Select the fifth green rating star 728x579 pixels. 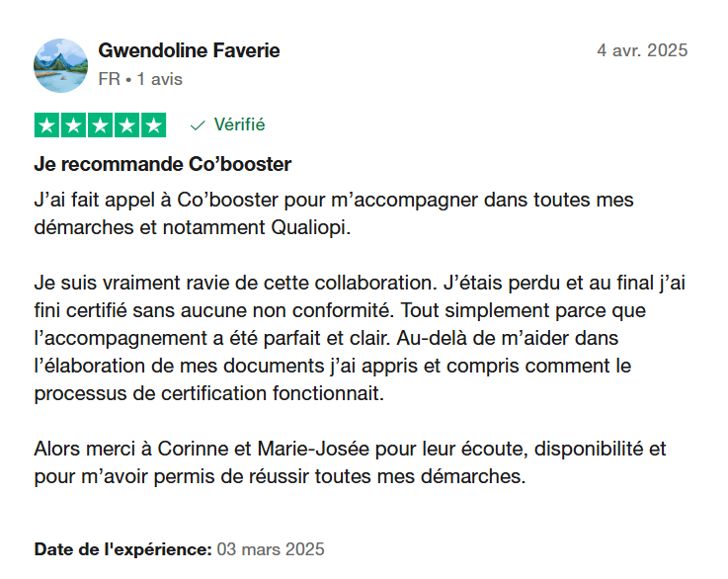click(x=153, y=125)
